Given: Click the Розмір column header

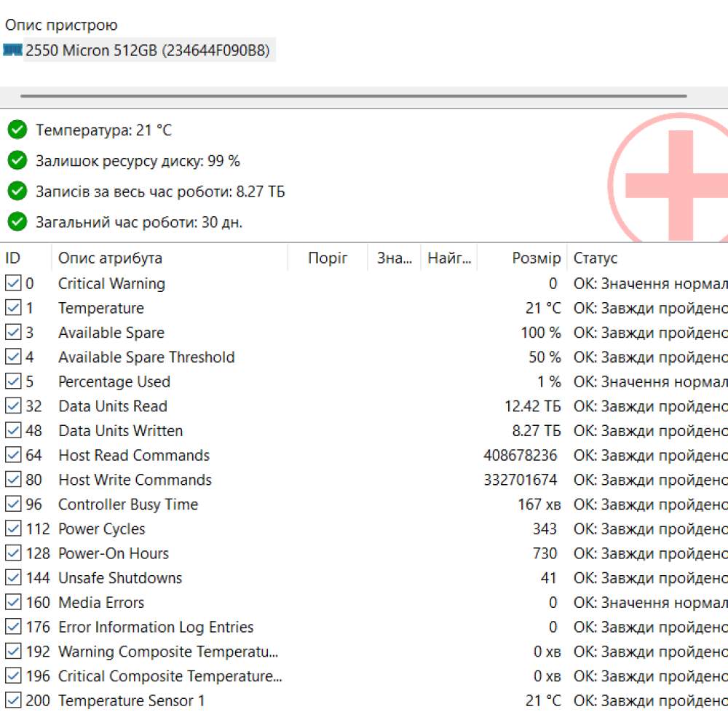Looking at the screenshot, I should pyautogui.click(x=540, y=258).
